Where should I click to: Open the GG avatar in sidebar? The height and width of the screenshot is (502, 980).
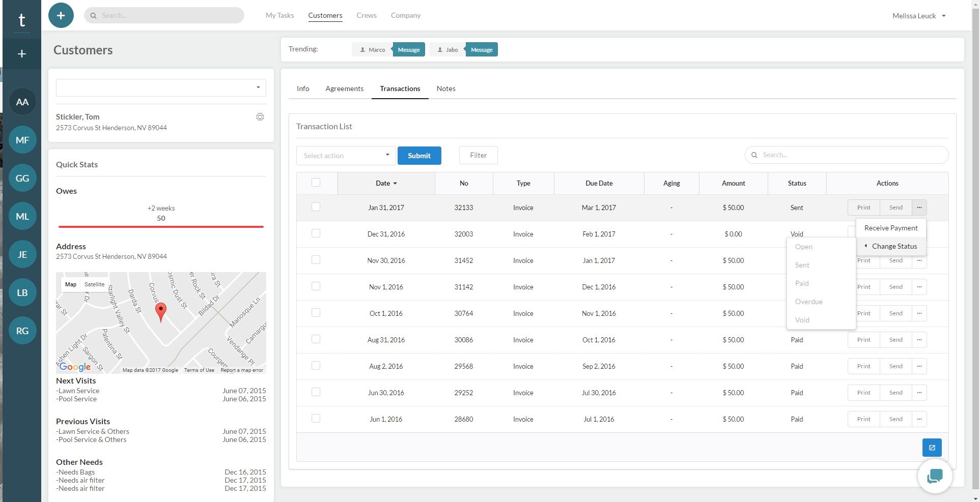click(x=22, y=178)
